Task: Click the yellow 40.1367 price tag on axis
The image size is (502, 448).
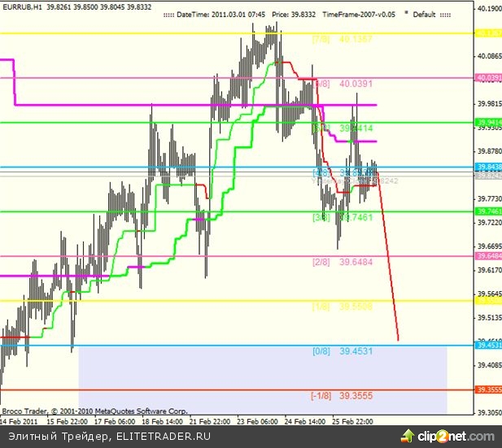Action: (489, 33)
